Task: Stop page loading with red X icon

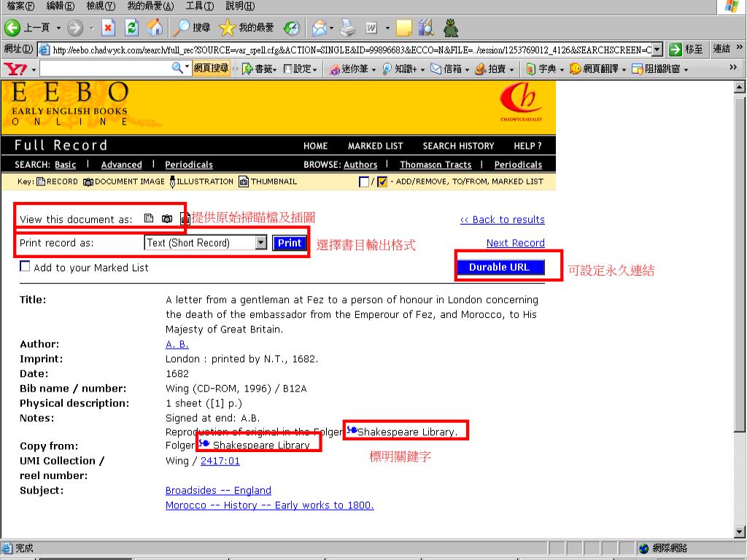Action: click(109, 28)
